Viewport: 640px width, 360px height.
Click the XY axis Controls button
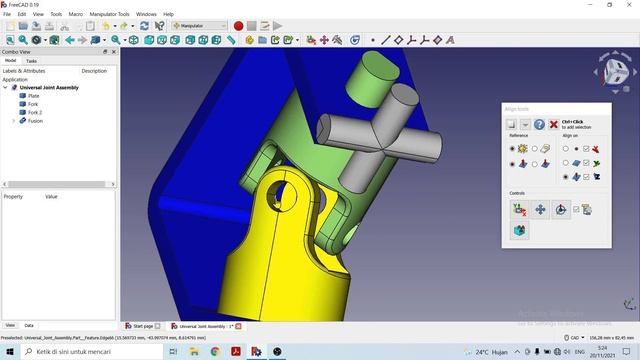pos(519,210)
